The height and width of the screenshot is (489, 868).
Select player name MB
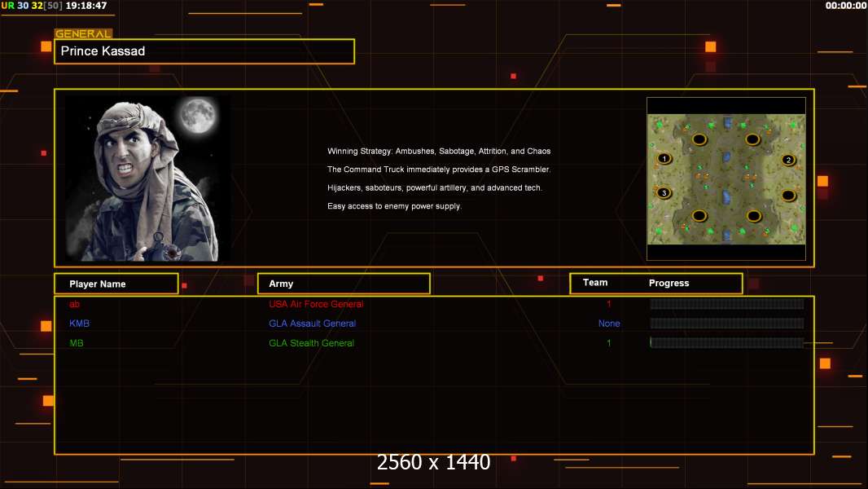coord(77,343)
